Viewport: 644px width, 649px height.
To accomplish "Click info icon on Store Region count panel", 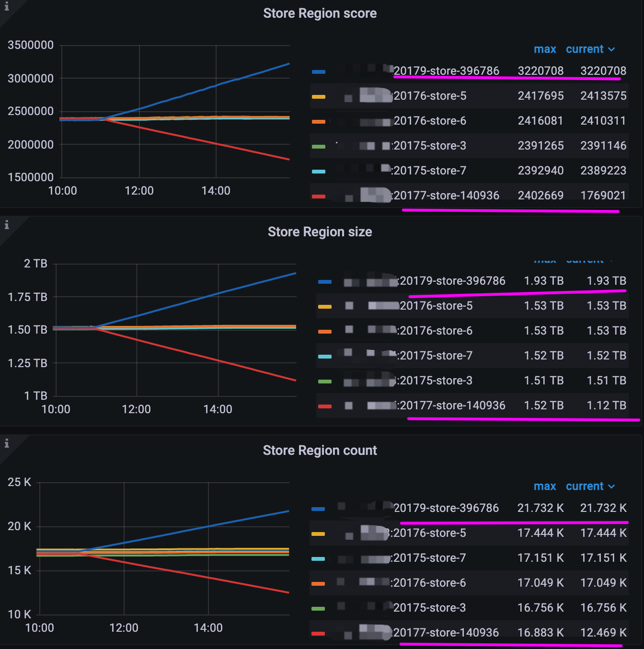I will (7, 443).
